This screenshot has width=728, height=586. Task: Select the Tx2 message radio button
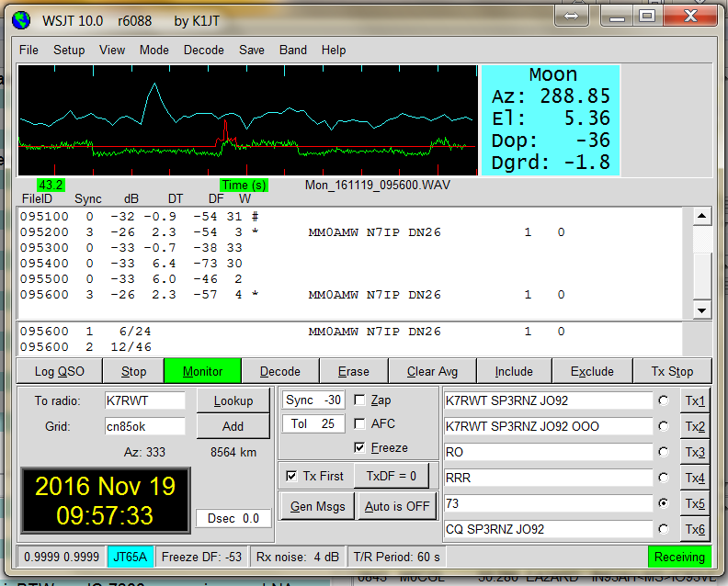click(664, 426)
